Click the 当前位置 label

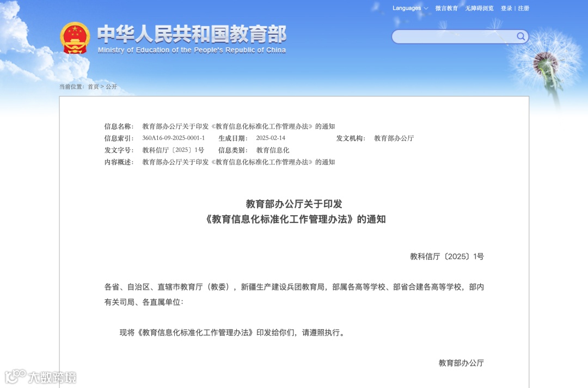click(72, 87)
